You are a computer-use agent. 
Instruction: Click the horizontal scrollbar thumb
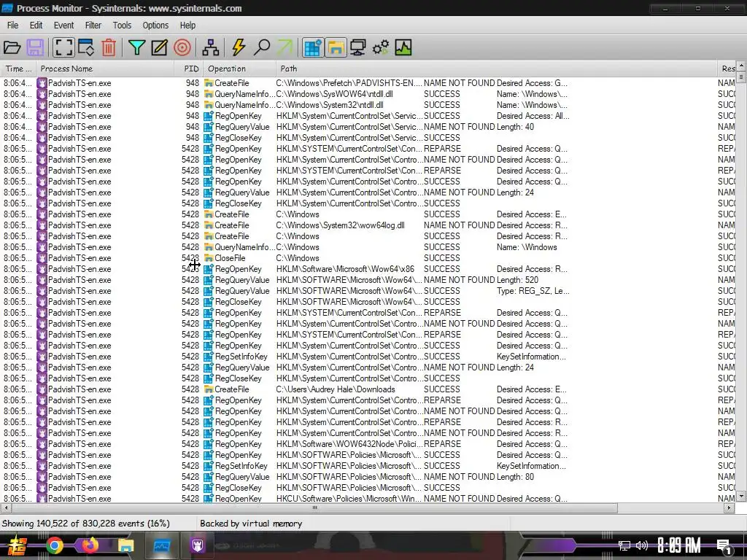point(314,508)
